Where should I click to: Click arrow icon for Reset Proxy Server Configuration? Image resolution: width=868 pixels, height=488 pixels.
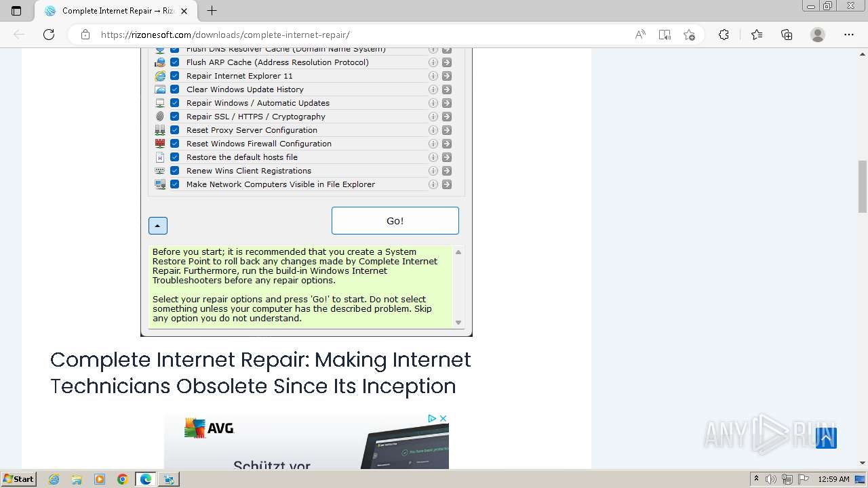(x=447, y=130)
